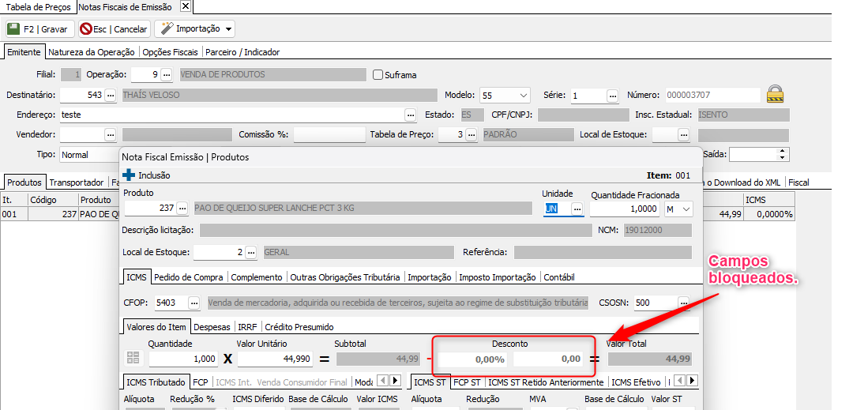Click the F2 Gravar save button
The image size is (868, 410).
pyautogui.click(x=39, y=29)
